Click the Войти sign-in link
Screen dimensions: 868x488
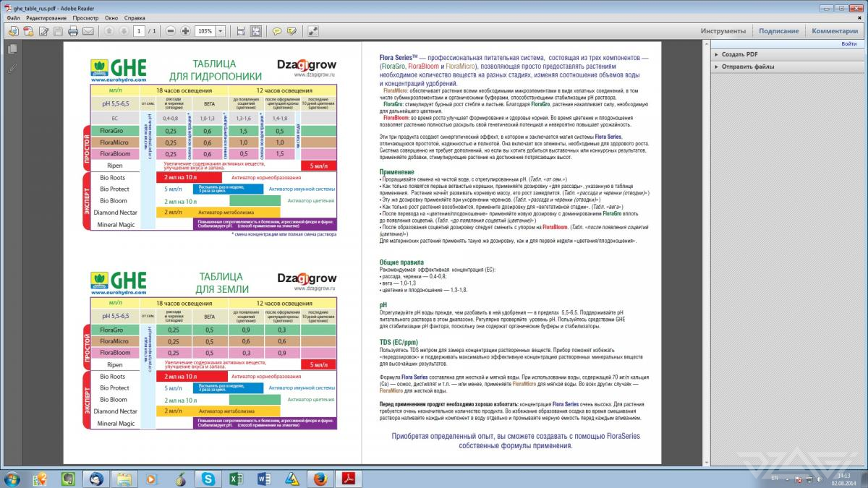(849, 44)
